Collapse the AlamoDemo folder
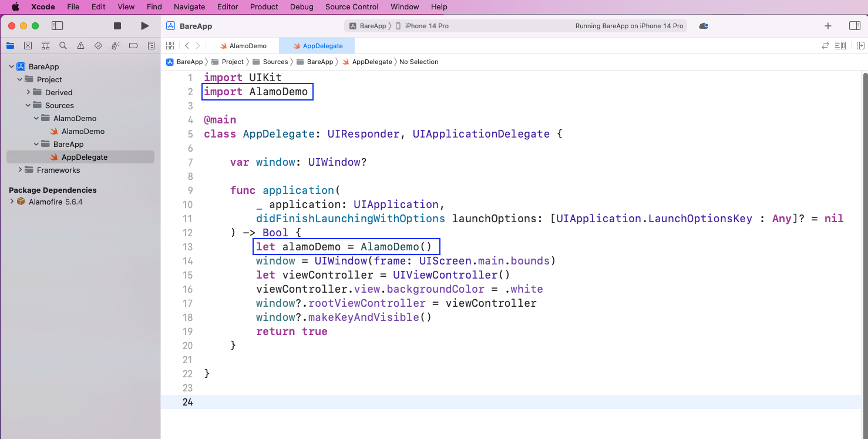Screen dimensions: 868x439 [x=36, y=118]
